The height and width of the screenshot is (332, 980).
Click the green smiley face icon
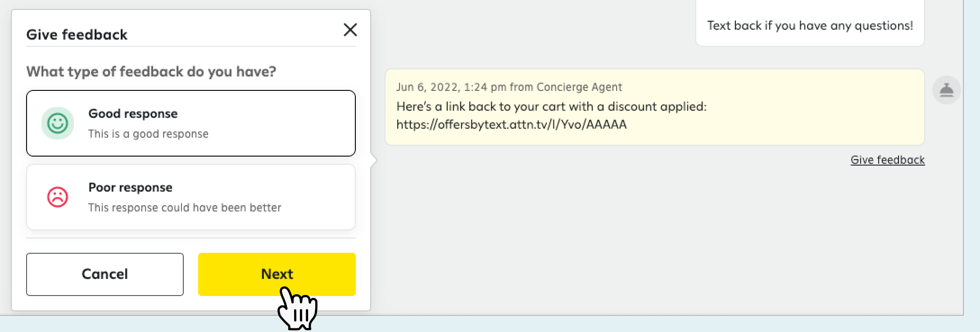coord(58,123)
